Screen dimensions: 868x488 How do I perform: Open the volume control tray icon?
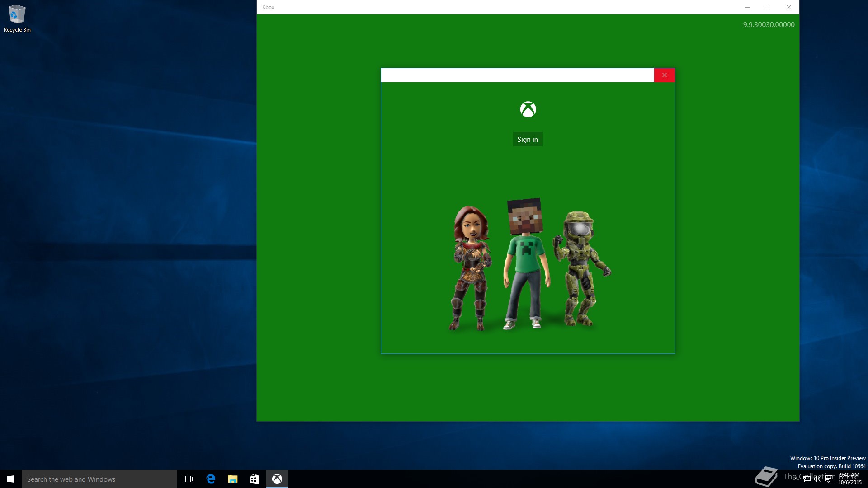coord(818,479)
